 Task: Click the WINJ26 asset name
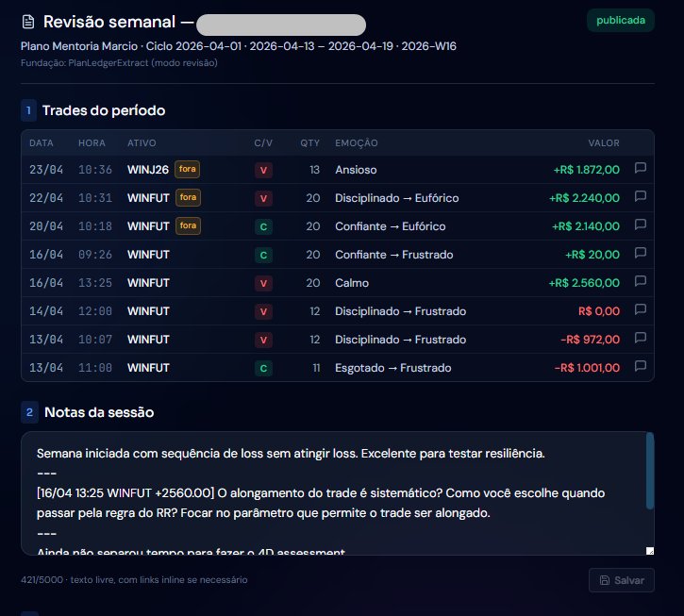click(x=148, y=170)
